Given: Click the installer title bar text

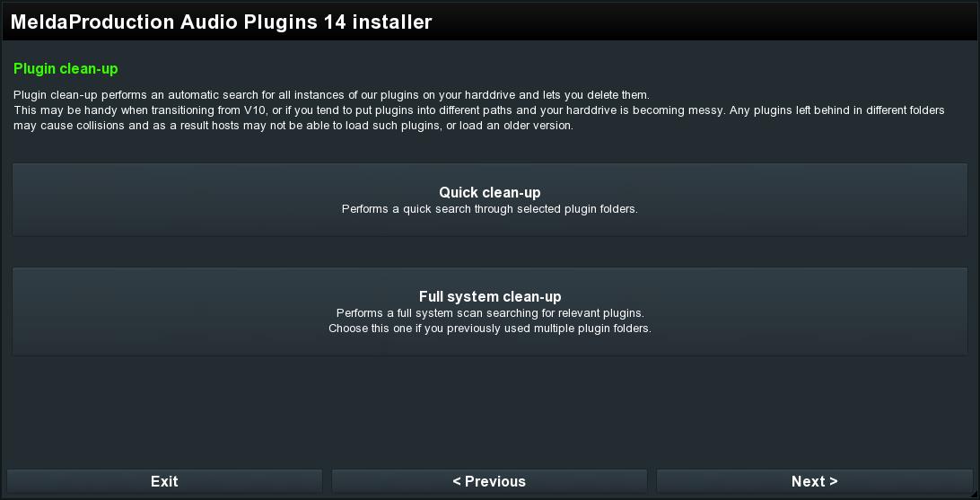Looking at the screenshot, I should pos(222,22).
